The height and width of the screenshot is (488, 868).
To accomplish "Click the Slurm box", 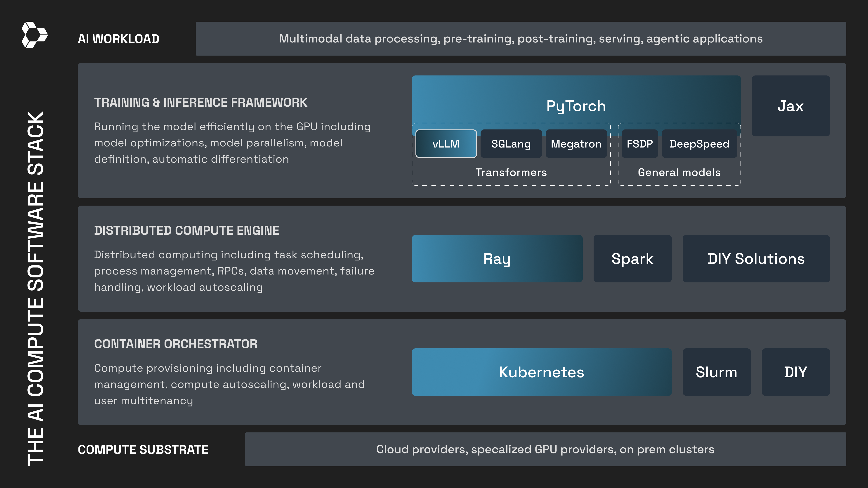I will tap(716, 372).
